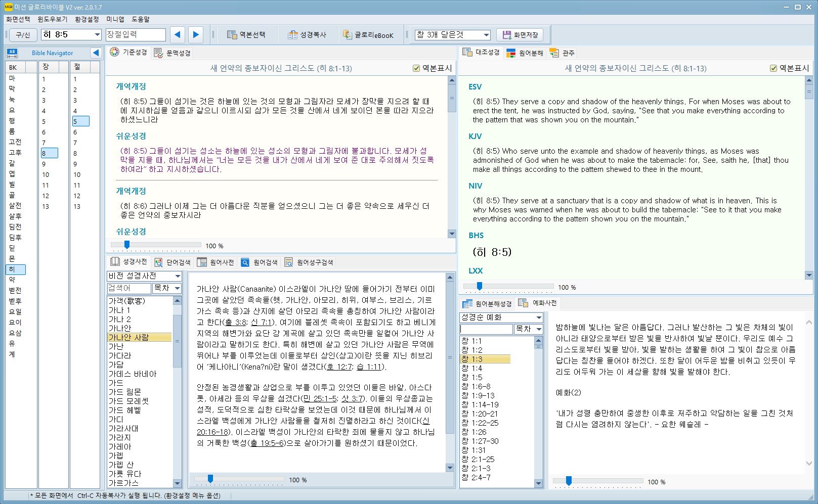Open 역본선택 translation selector

point(246,34)
